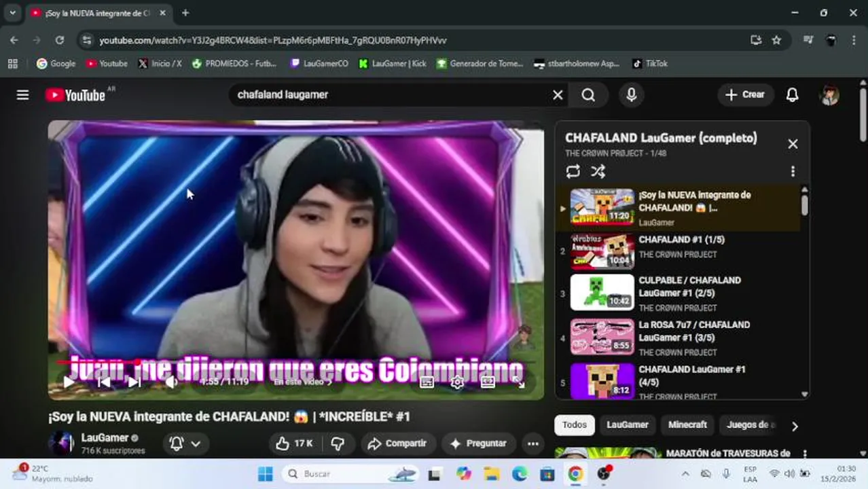Screen dimensions: 868x489
Task: Click the address bar URL
Action: click(273, 40)
